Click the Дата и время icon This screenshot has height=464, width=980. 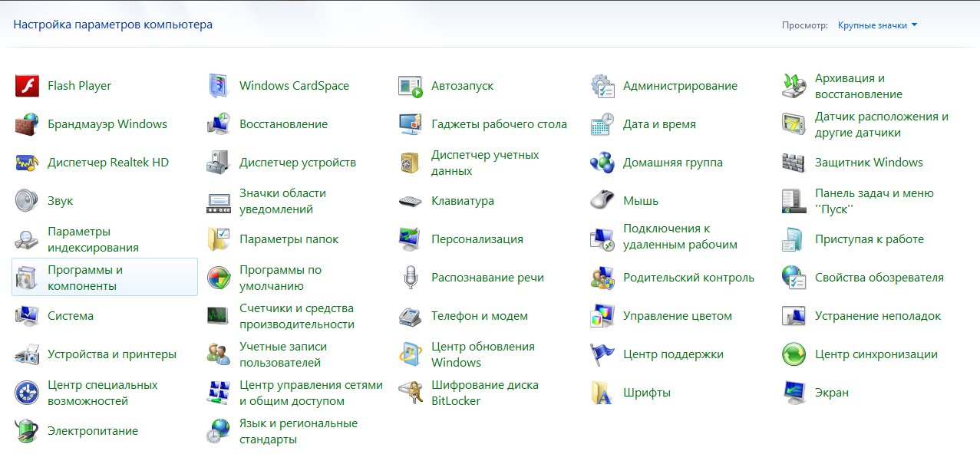click(602, 124)
